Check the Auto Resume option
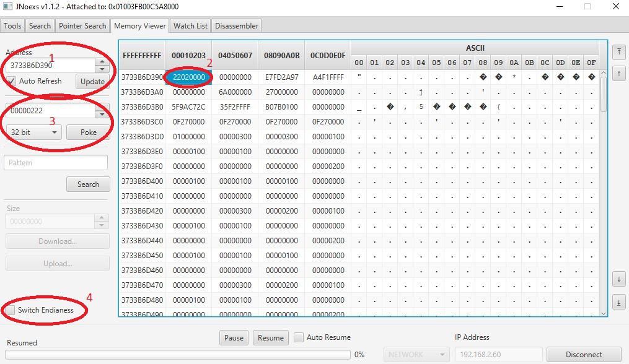The image size is (629, 364). click(x=299, y=337)
